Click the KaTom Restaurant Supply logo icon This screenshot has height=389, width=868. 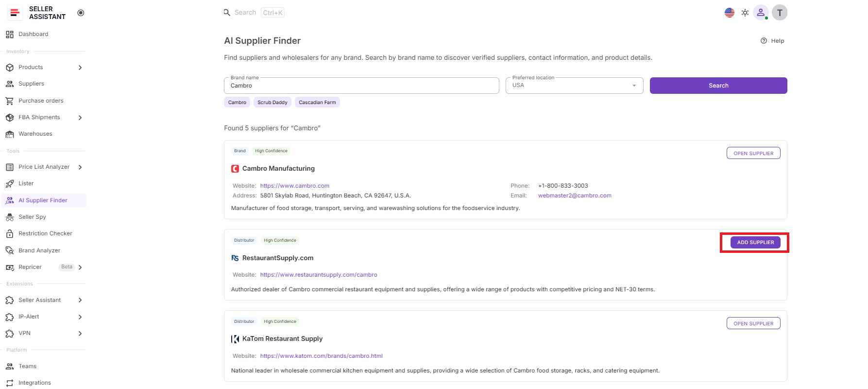[235, 339]
